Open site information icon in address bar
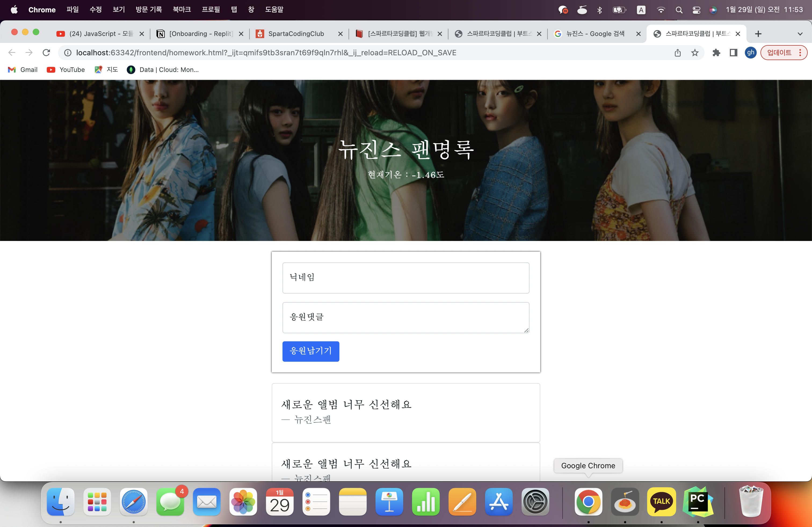This screenshot has height=527, width=812. coord(68,53)
